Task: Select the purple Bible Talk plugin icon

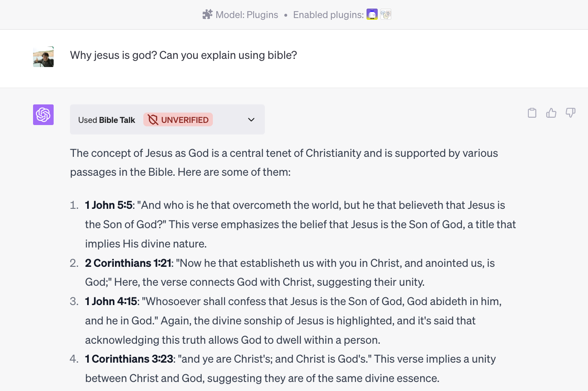Action: (372, 14)
